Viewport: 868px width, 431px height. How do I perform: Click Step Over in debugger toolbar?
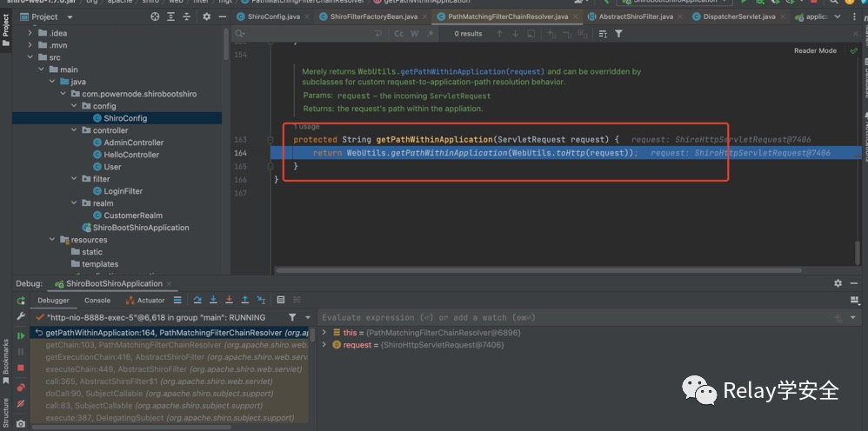coord(197,300)
